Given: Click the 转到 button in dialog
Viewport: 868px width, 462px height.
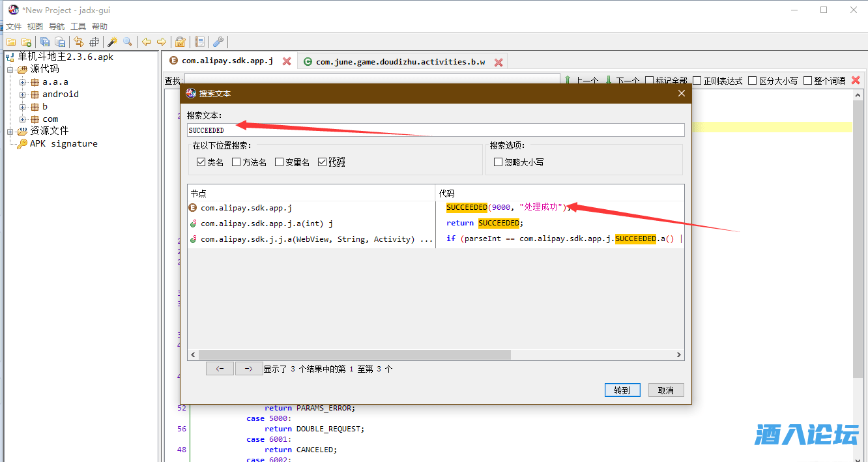Looking at the screenshot, I should point(622,390).
